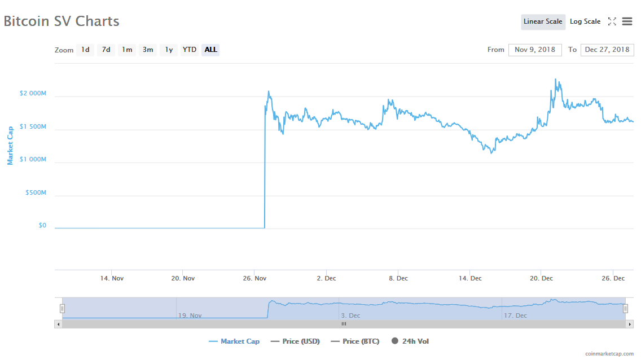The width and height of the screenshot is (641, 364).
Task: Click the 14. Nov date label
Action: pyautogui.click(x=112, y=278)
